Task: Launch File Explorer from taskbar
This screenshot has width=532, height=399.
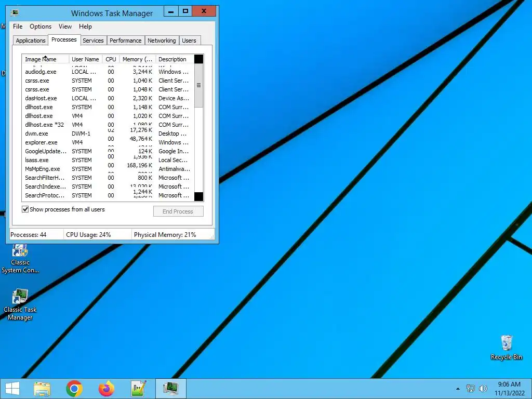Action: 42,389
